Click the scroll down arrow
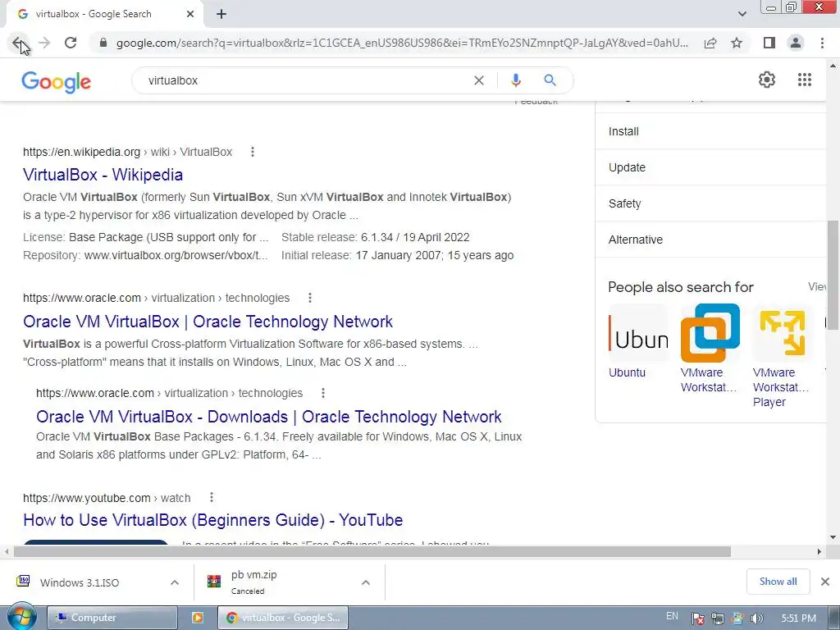The height and width of the screenshot is (630, 840). tap(833, 537)
